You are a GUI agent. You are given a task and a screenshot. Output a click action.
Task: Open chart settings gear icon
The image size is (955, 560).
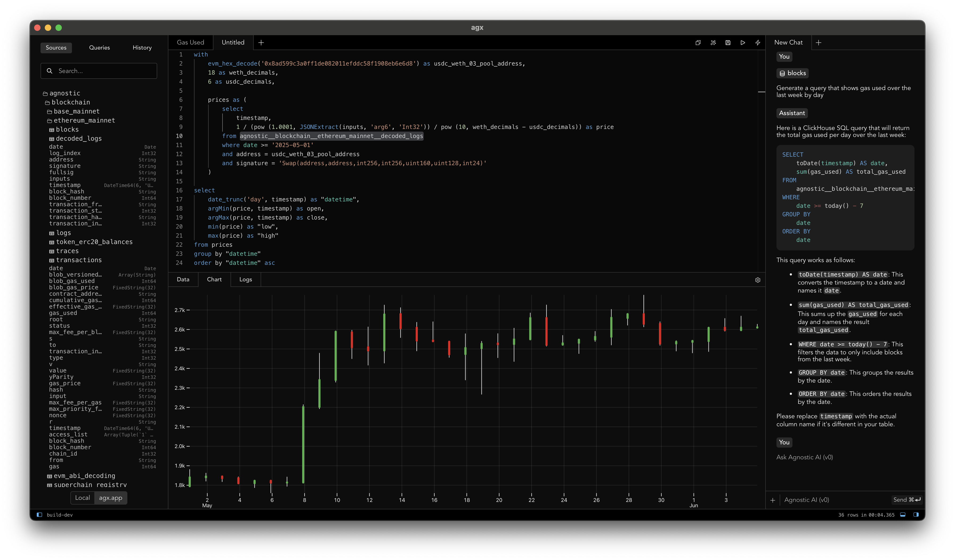click(x=758, y=280)
